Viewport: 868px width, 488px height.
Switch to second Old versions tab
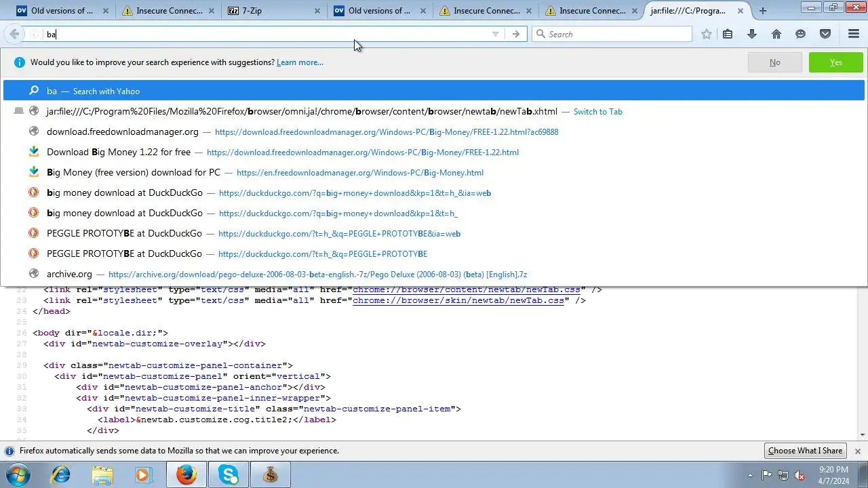(x=380, y=11)
